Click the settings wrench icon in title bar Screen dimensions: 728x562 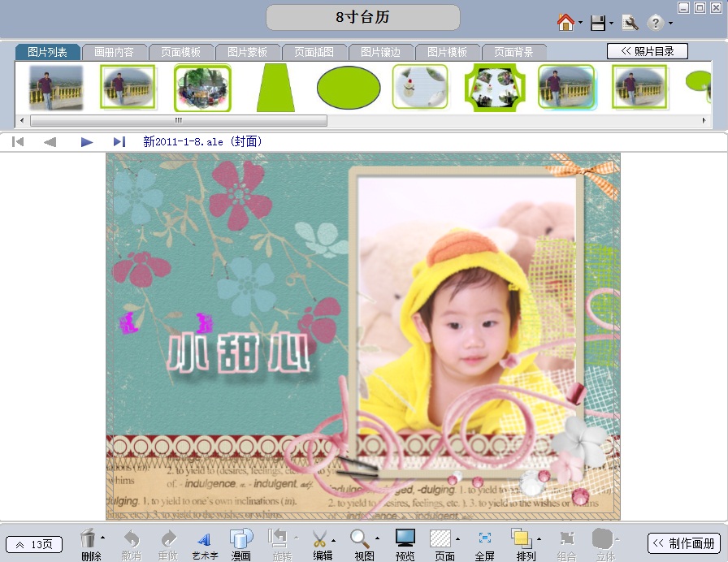coord(630,23)
